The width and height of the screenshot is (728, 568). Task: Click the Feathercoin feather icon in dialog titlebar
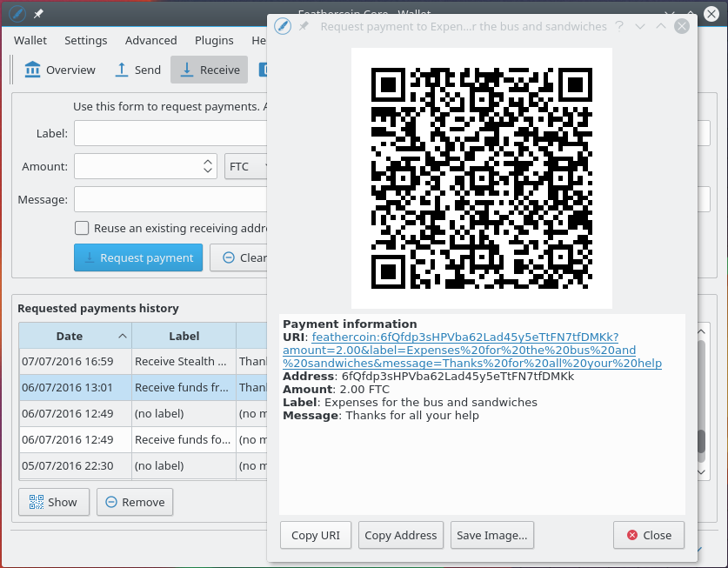click(282, 26)
